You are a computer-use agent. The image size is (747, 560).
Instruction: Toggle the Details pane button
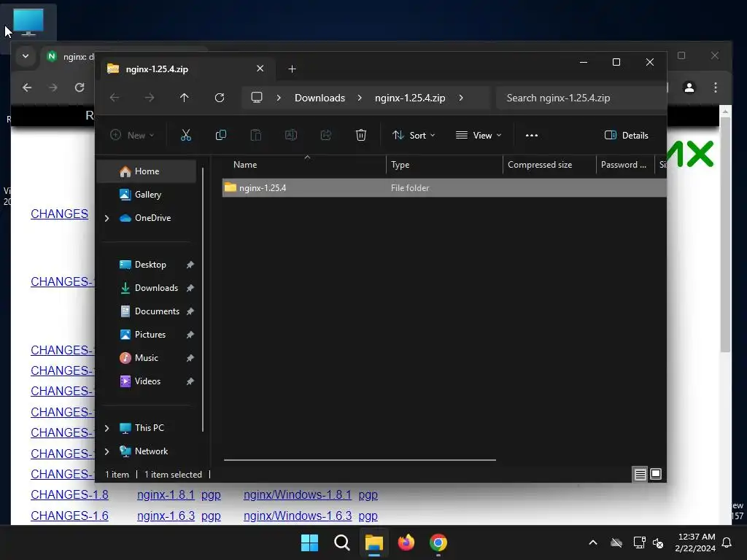[626, 135]
